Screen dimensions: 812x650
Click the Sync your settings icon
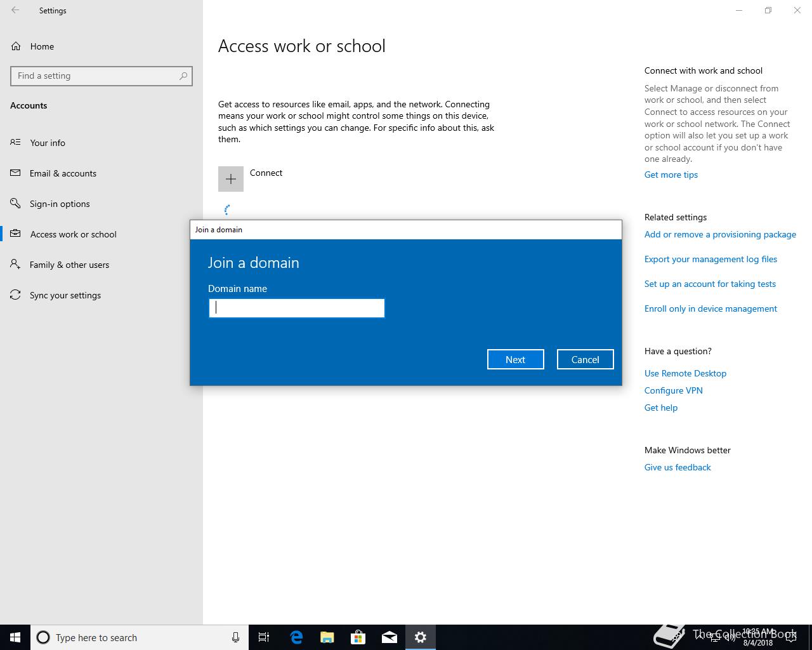[15, 295]
